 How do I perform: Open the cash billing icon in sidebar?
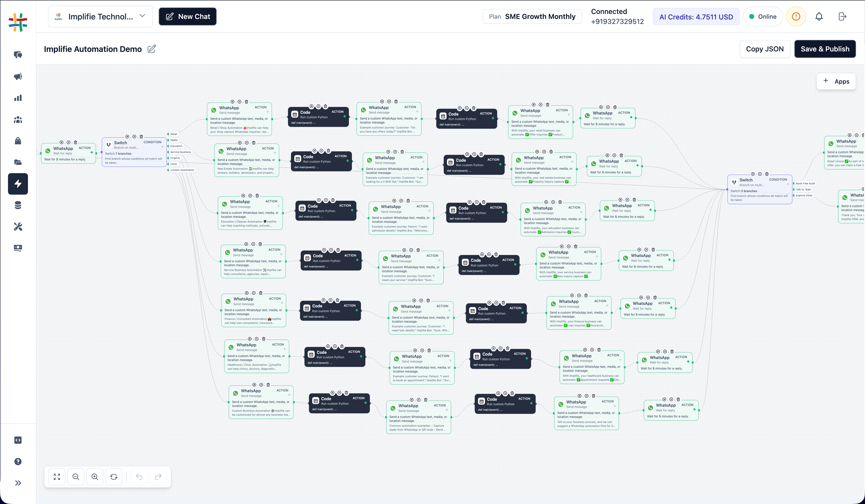point(18,248)
